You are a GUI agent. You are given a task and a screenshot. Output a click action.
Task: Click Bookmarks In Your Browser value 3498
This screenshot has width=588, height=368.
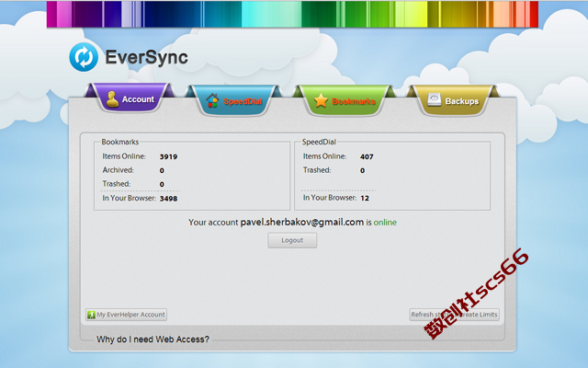click(168, 199)
